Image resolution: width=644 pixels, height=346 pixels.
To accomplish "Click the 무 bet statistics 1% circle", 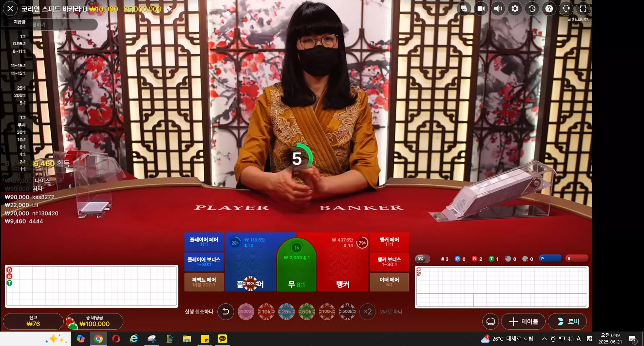I will [296, 248].
